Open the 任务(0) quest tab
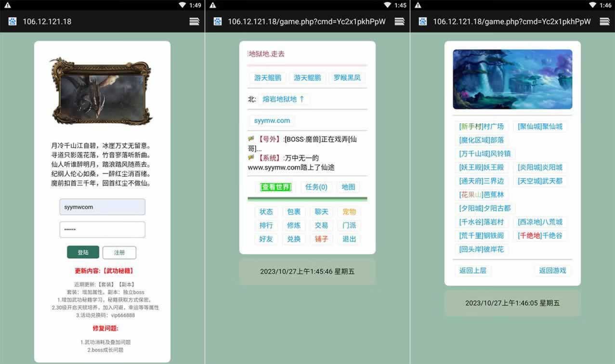 316,187
